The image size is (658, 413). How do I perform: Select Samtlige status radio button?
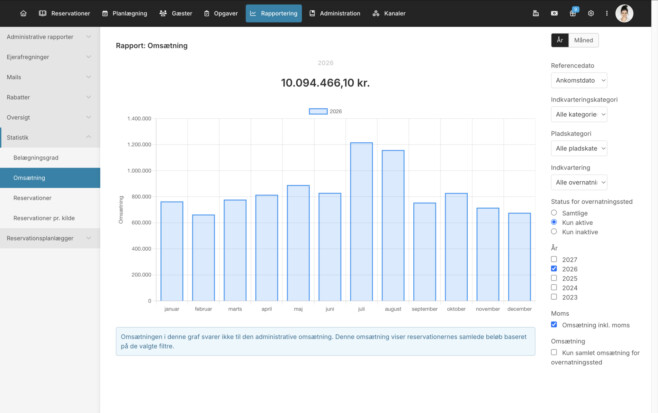point(554,213)
